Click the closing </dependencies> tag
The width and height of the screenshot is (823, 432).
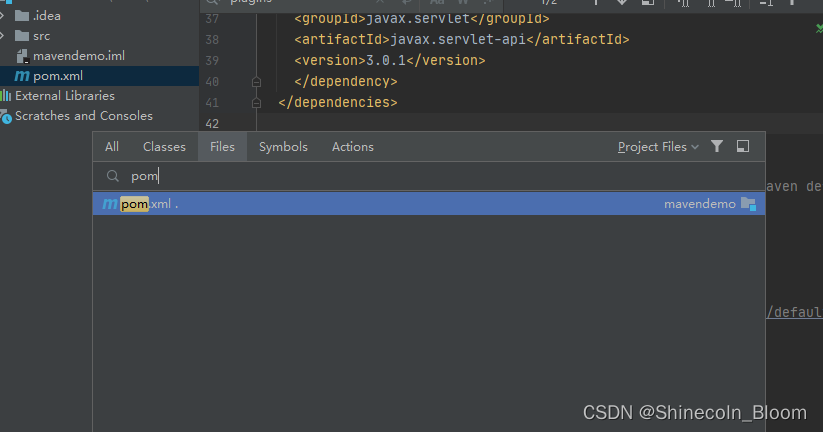[338, 102]
